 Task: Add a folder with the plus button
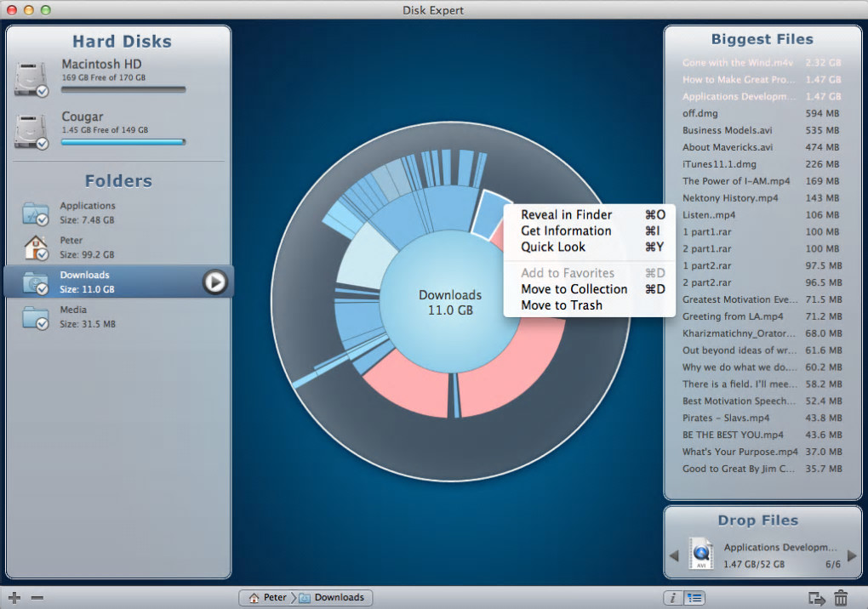(x=15, y=597)
